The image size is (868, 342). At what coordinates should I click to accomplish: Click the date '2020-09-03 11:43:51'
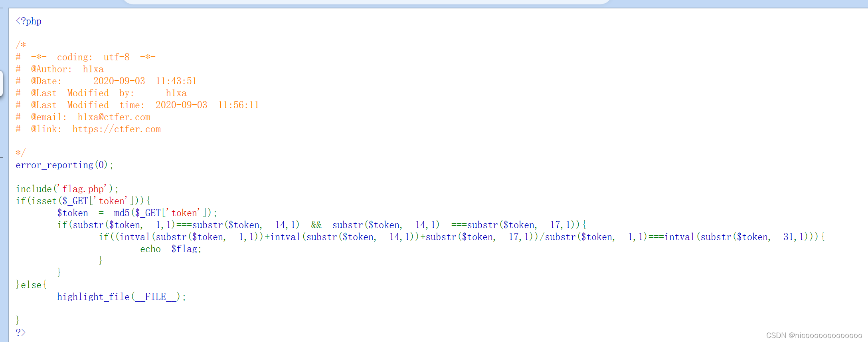tap(145, 81)
